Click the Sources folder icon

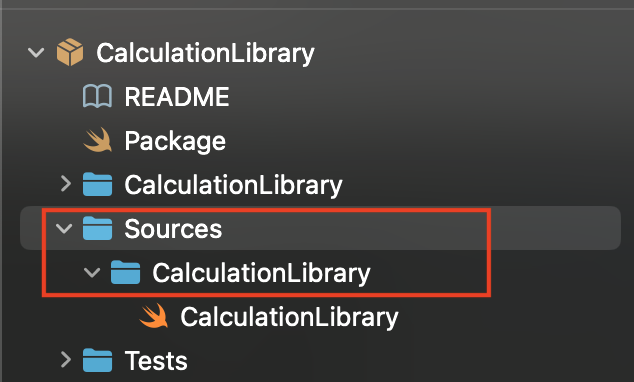click(x=97, y=228)
